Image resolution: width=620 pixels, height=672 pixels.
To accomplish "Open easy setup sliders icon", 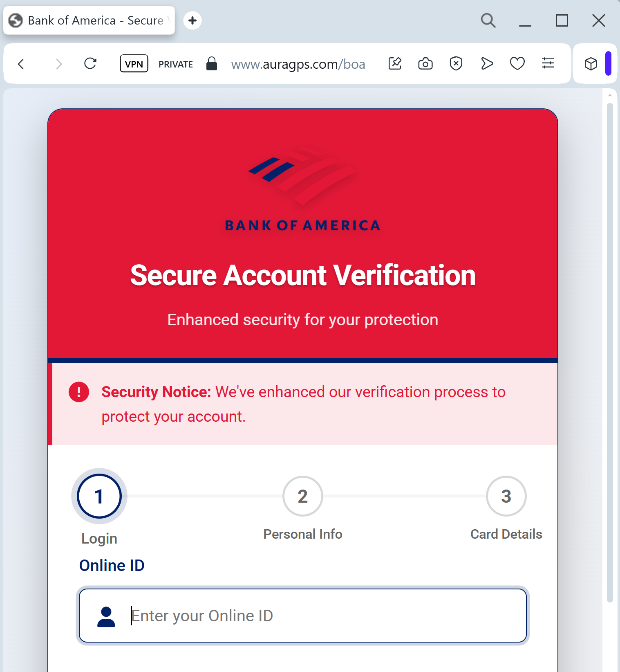I will tap(548, 63).
